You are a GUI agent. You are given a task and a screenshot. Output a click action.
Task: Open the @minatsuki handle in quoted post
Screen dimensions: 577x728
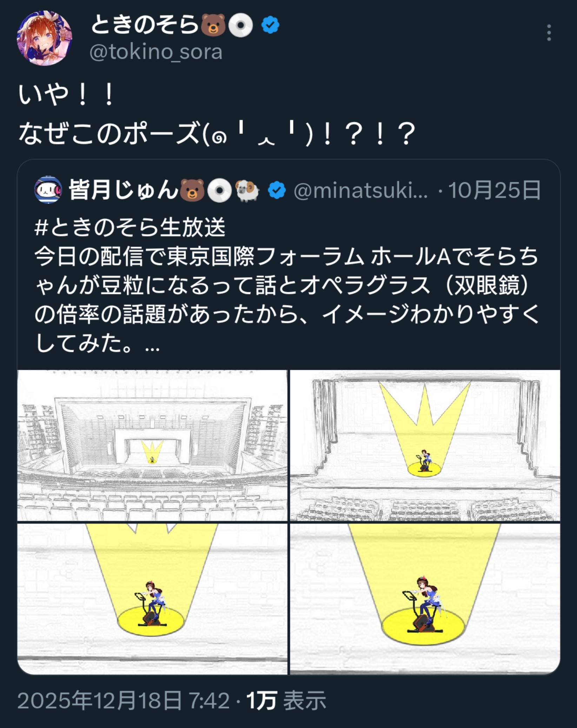(360, 191)
